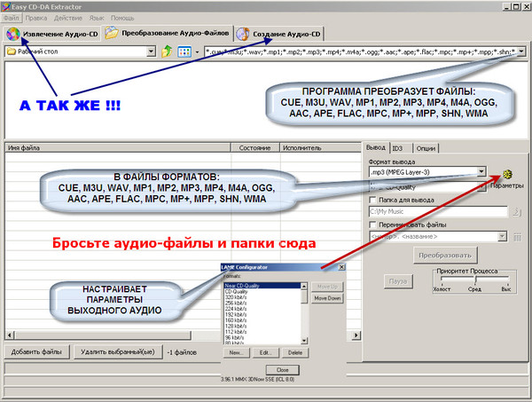Viewport: 532px width, 402px height.
Task: Sort by Имя файла column header
Action: pos(117,147)
